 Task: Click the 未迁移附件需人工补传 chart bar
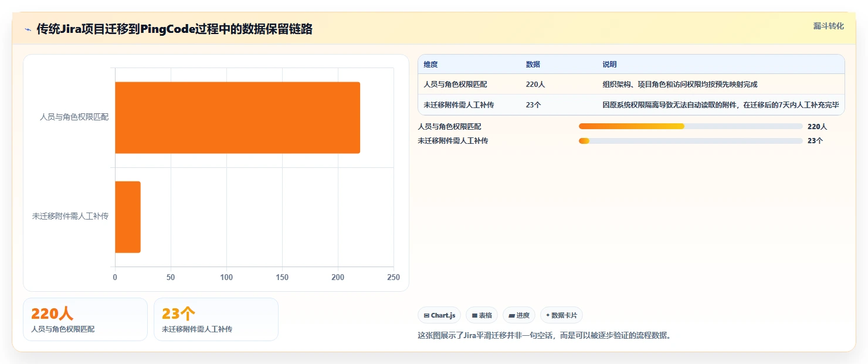(128, 217)
